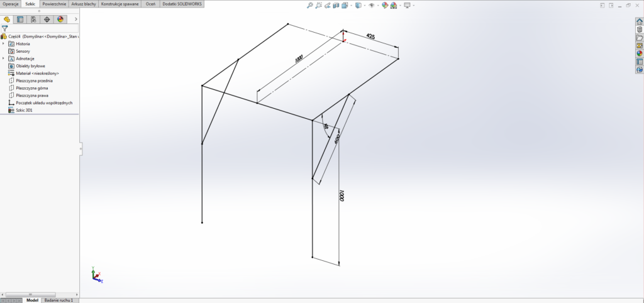Open the Design Library task pane icon
This screenshot has height=303, width=644.
click(x=640, y=30)
